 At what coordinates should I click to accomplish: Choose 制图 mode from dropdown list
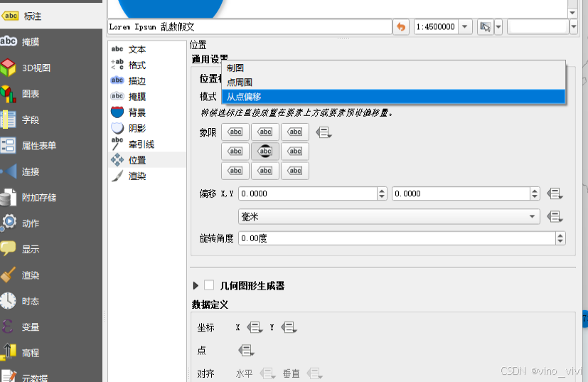click(x=393, y=68)
